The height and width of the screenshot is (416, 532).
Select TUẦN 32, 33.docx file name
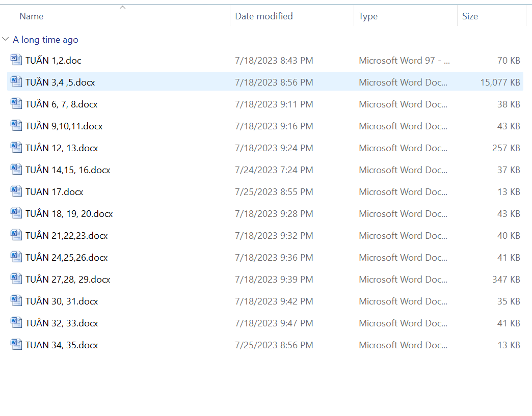[62, 323]
